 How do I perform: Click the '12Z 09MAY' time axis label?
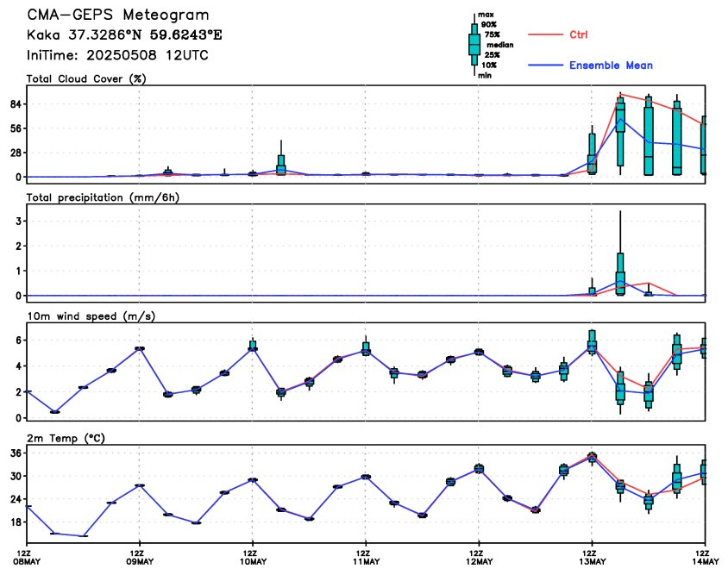click(139, 558)
